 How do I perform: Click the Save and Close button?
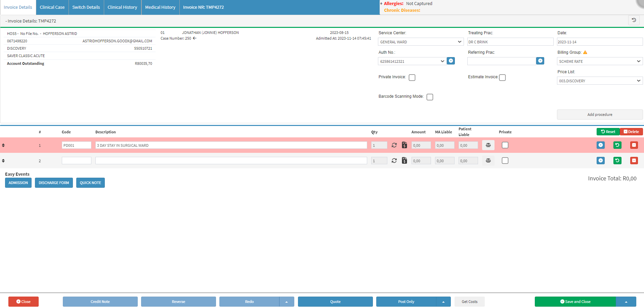point(575,302)
